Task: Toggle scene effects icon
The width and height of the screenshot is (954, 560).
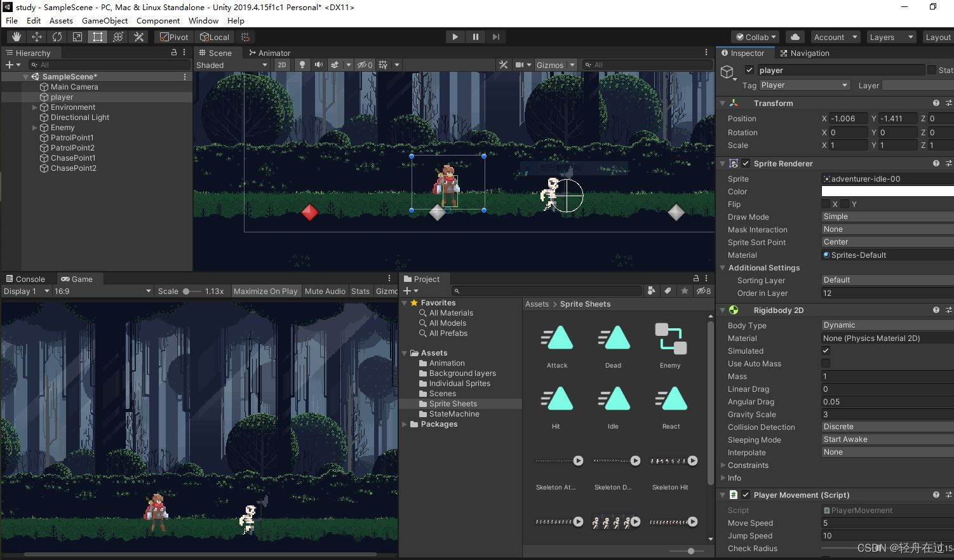Action: tap(335, 65)
